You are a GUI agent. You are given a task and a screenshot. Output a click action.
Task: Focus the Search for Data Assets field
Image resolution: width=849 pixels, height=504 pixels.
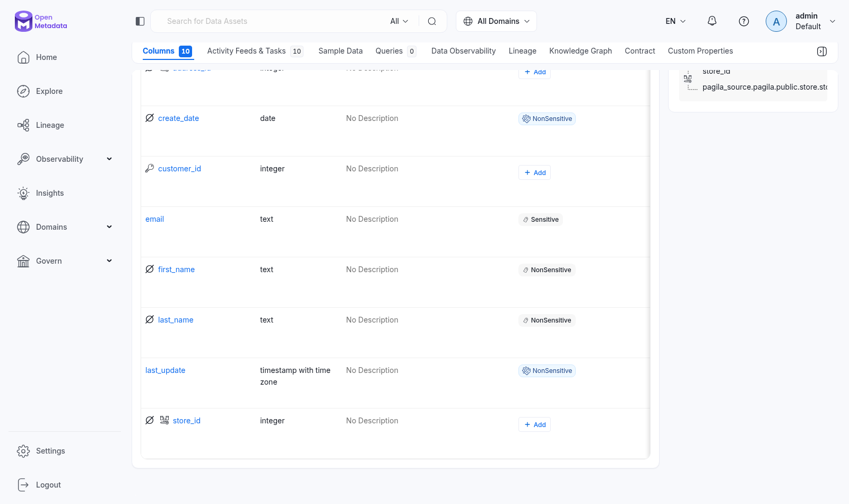pos(273,21)
